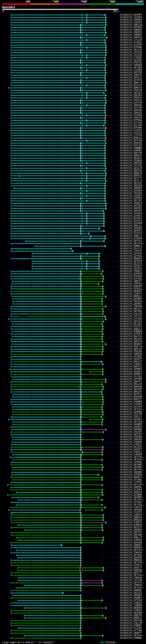Choose the UniRef100_A8NJF7 entry
This screenshot has width=146, height=644.
(x=131, y=281)
